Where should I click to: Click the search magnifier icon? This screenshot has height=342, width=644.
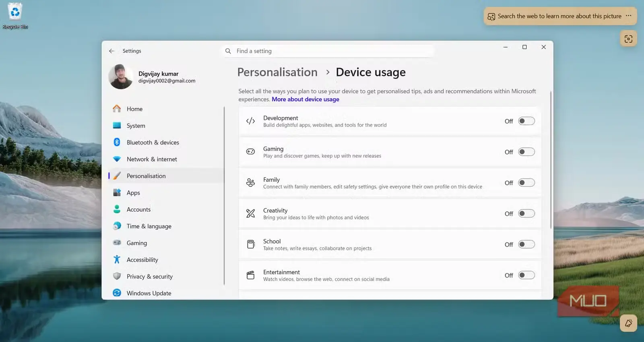[228, 51]
